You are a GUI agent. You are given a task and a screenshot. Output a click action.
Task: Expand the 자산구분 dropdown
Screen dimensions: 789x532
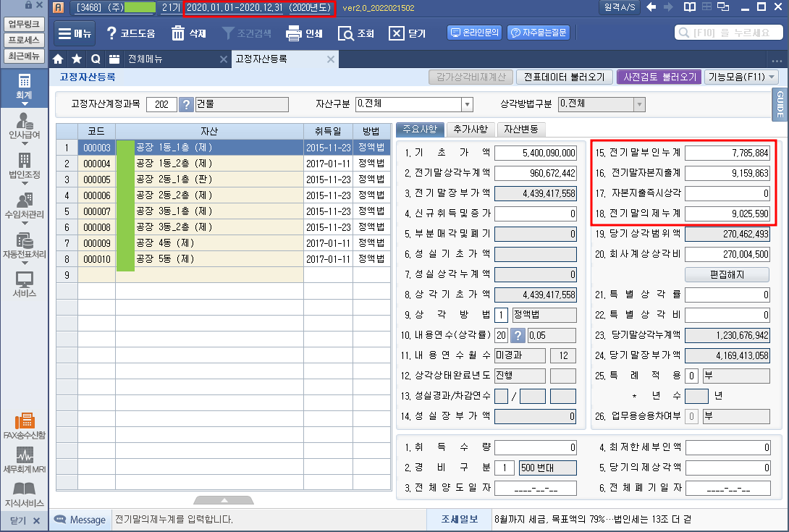(467, 104)
